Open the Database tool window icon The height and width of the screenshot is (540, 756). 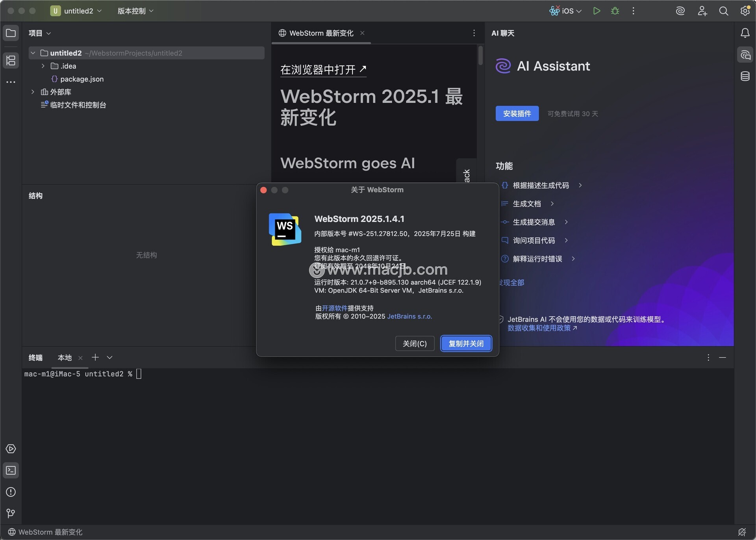[x=745, y=76]
